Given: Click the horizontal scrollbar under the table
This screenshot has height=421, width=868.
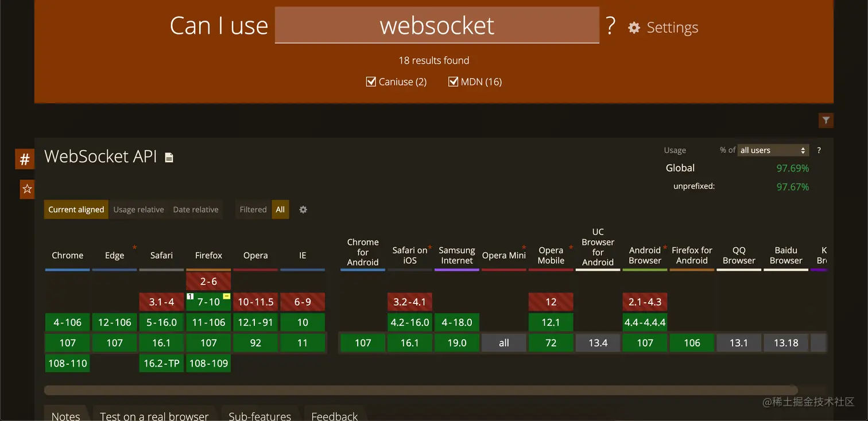Looking at the screenshot, I should (421, 390).
